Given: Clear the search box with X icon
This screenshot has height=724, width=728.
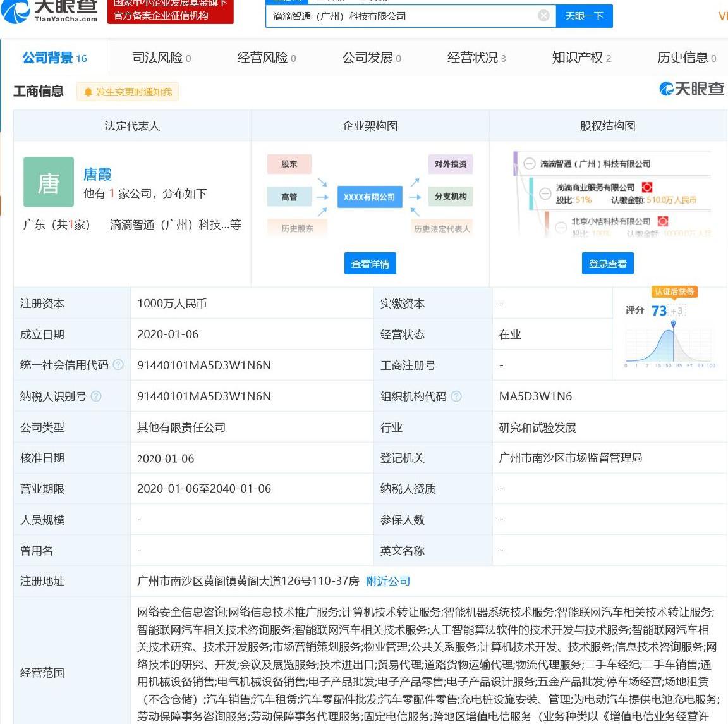Looking at the screenshot, I should 543,16.
